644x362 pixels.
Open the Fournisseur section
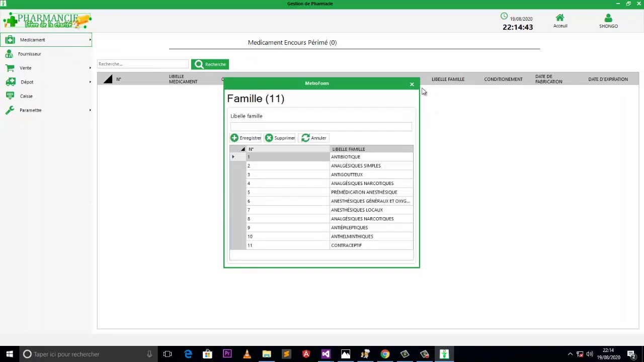tap(29, 54)
